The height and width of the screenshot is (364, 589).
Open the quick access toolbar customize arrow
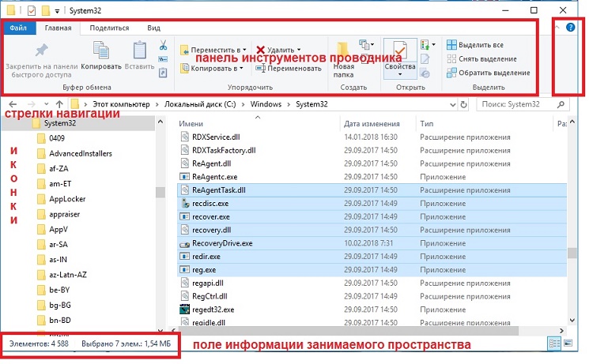point(57,11)
